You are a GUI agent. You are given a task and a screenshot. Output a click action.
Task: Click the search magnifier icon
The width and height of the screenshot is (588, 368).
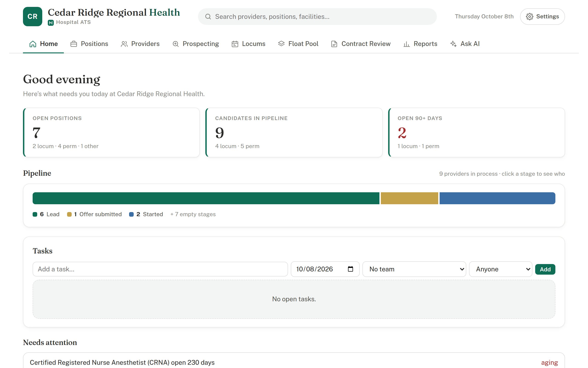click(208, 17)
